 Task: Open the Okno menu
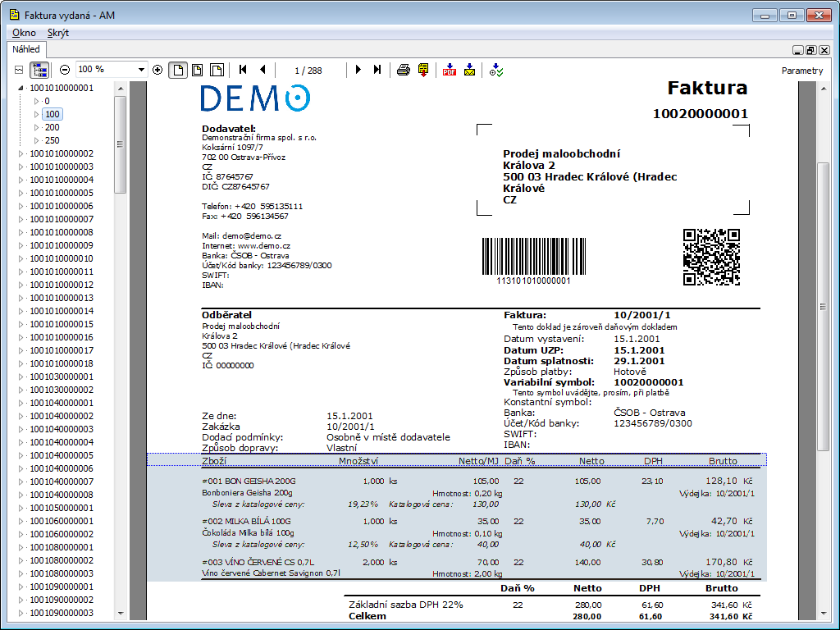(24, 33)
